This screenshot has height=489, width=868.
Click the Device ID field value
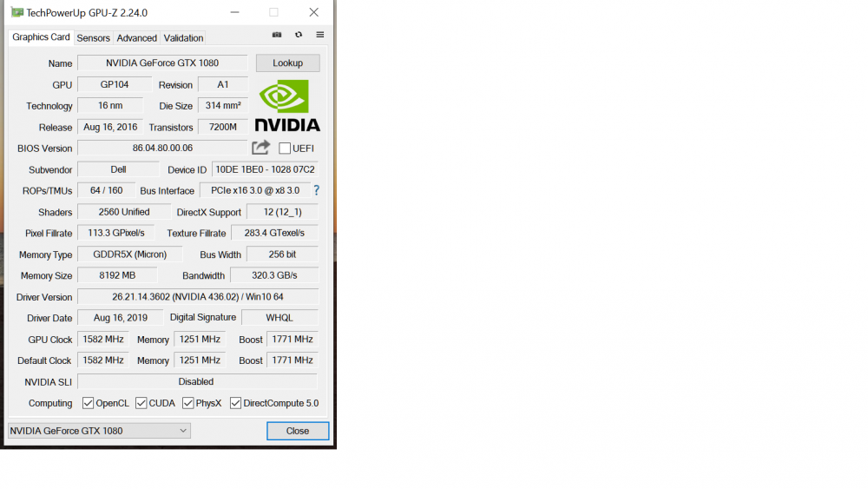(x=265, y=169)
